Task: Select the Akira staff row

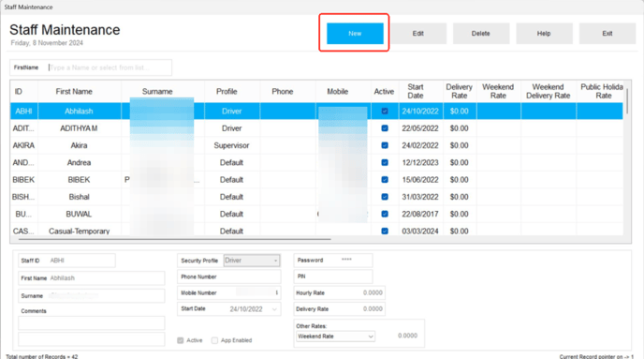Action: pos(316,145)
